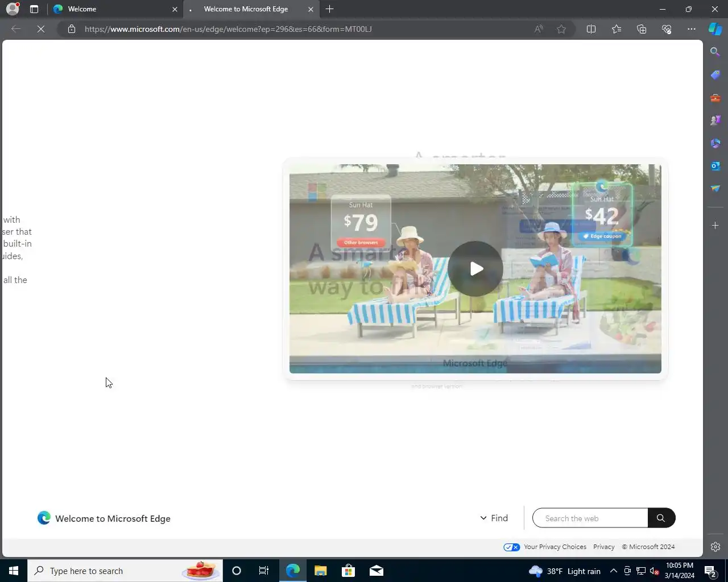Open sidebar Outlook icon
The width and height of the screenshot is (728, 582).
[715, 166]
